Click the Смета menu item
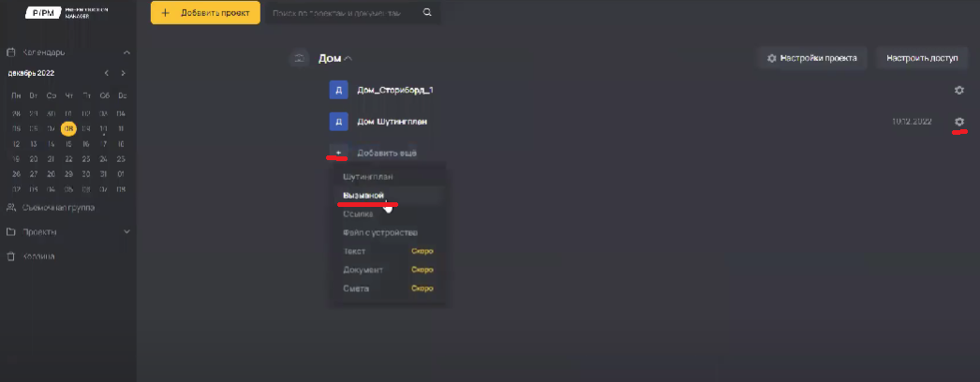This screenshot has width=980, height=382. pos(356,289)
